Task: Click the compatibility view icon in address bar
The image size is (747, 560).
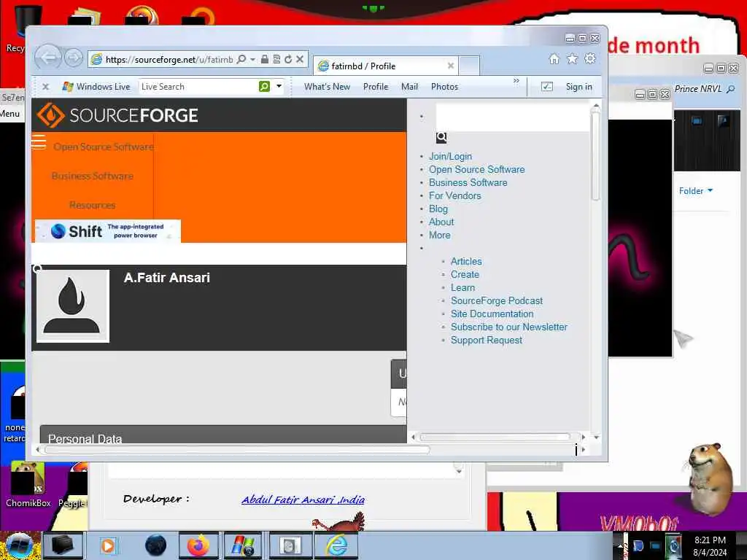Action: 276,59
